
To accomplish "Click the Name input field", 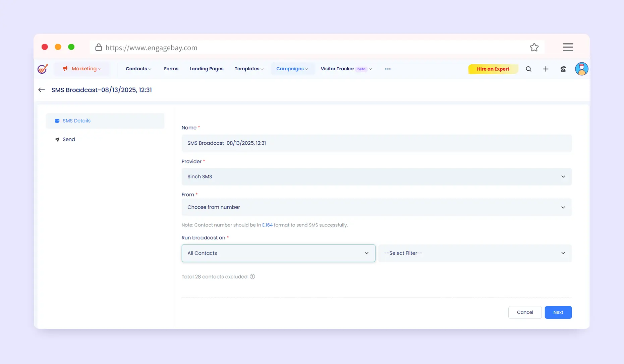I will [x=376, y=143].
